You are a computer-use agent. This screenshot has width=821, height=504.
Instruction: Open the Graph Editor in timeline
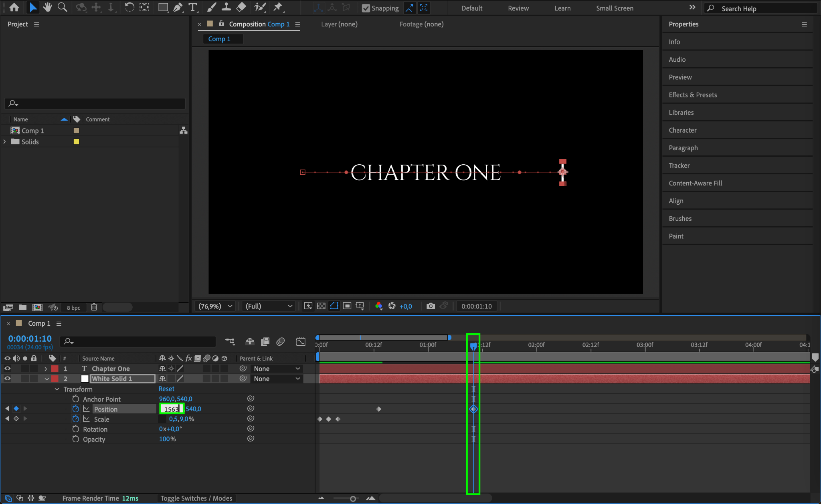pyautogui.click(x=301, y=341)
